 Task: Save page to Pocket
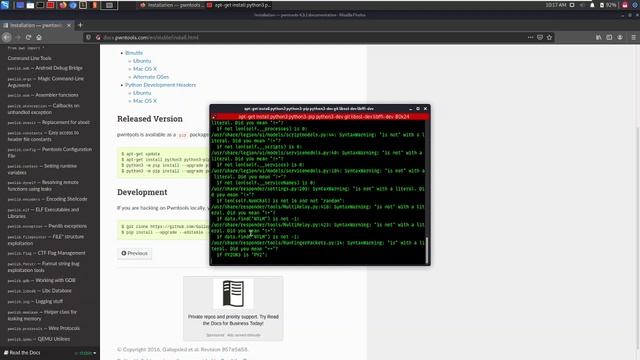point(540,37)
